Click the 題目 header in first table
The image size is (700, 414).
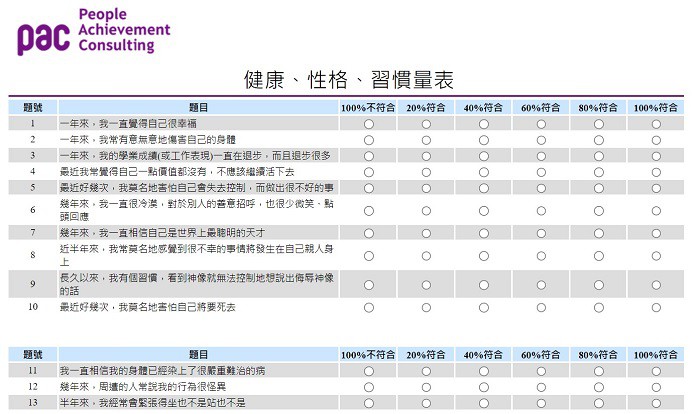click(x=198, y=107)
